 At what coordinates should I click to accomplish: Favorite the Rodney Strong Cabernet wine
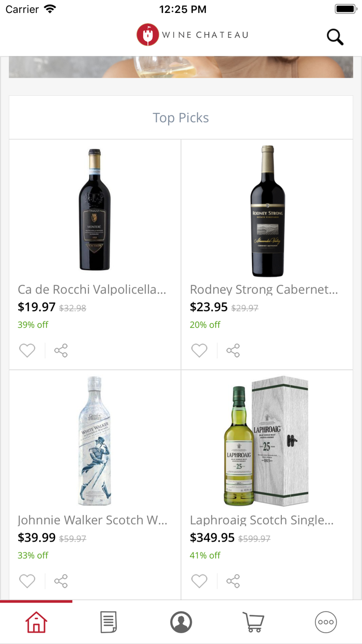click(x=199, y=350)
